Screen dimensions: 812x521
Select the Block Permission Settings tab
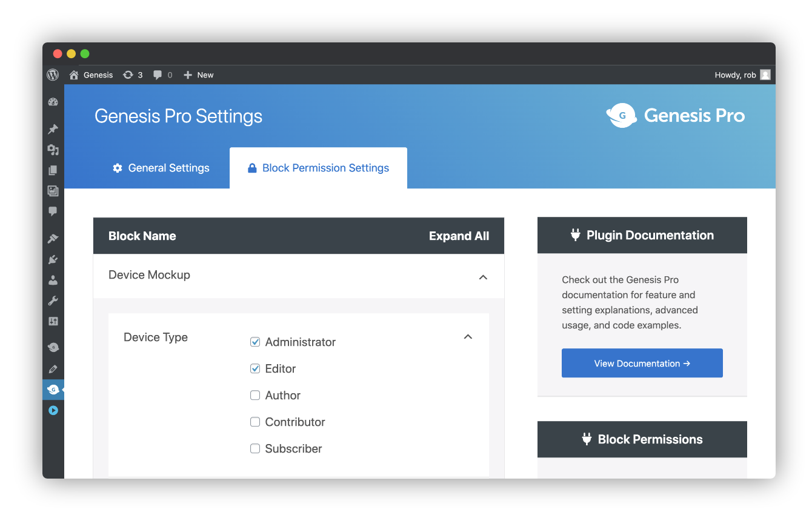click(318, 168)
